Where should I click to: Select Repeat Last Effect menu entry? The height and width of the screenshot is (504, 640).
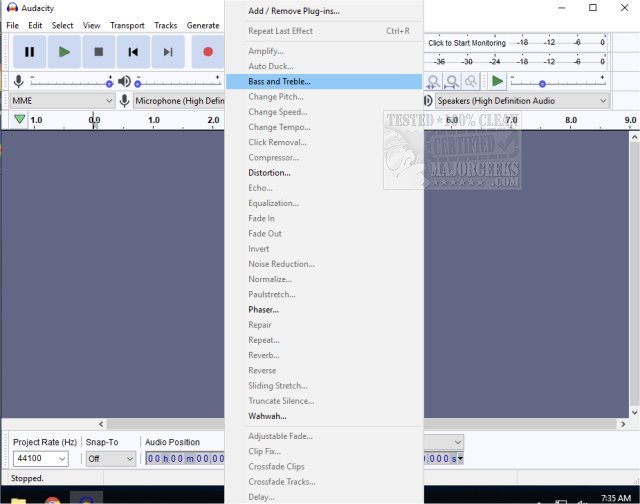324,31
